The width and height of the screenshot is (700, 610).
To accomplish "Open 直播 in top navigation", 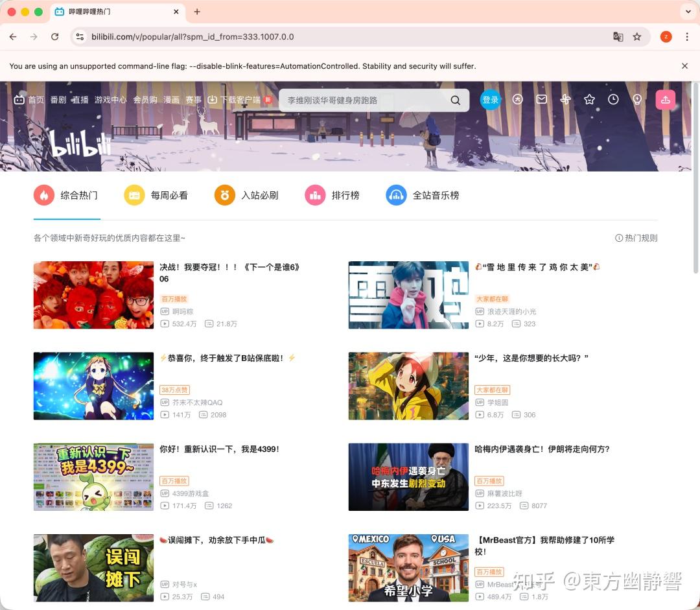I will click(x=80, y=100).
